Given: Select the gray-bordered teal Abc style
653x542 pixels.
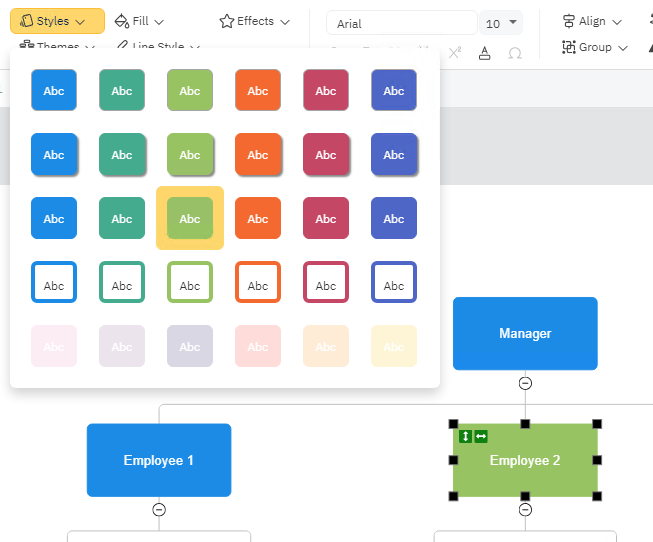Looking at the screenshot, I should [x=122, y=90].
